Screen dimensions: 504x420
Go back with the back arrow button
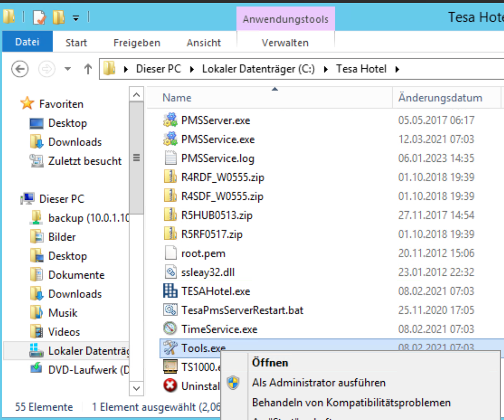(20, 69)
